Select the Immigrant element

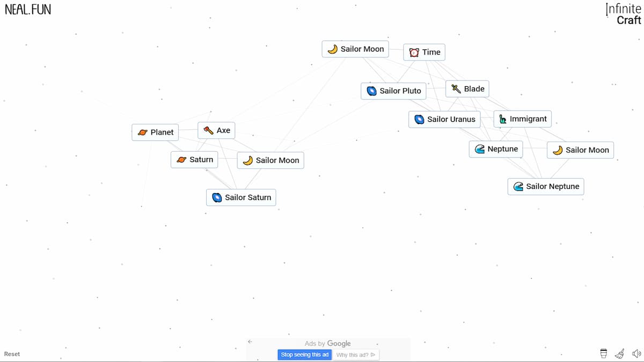(522, 119)
